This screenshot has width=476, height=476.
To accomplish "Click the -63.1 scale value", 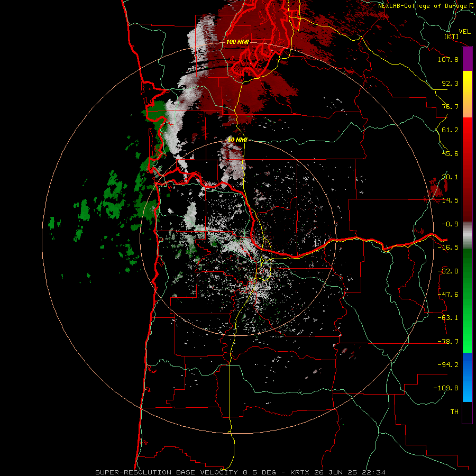I will click(448, 318).
